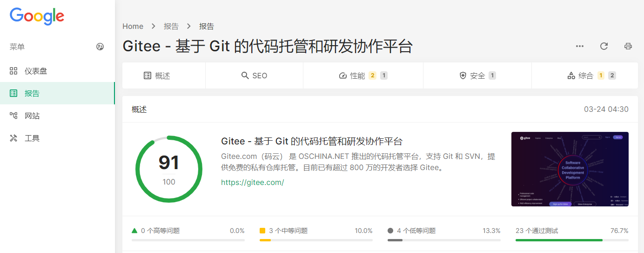Click the Google logo
644x253 pixels.
37,16
